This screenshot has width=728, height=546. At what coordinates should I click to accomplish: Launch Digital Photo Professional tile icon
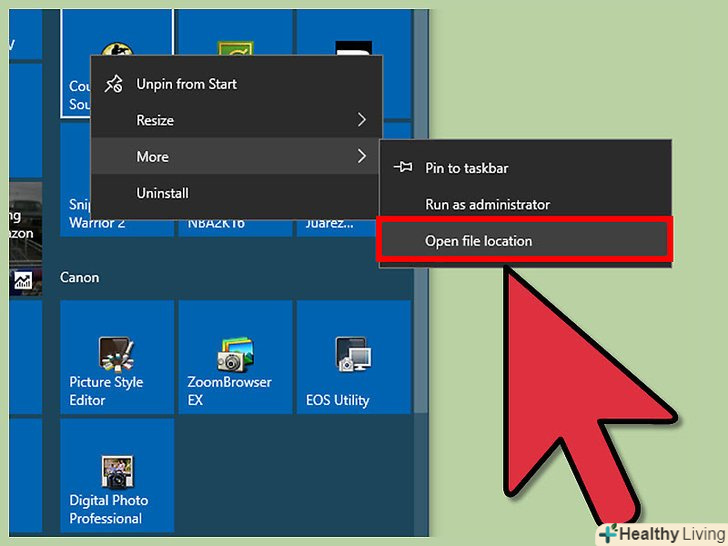(x=117, y=472)
